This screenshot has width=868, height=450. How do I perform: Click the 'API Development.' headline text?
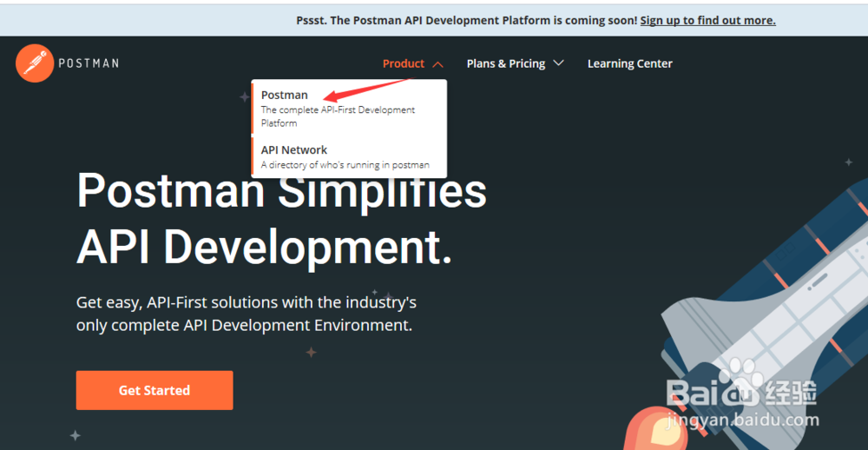click(264, 247)
